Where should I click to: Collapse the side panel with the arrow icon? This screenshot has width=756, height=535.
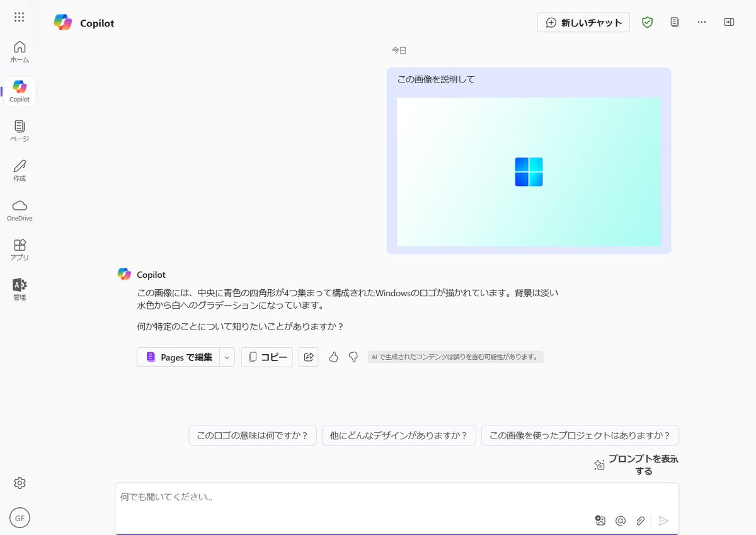point(729,22)
